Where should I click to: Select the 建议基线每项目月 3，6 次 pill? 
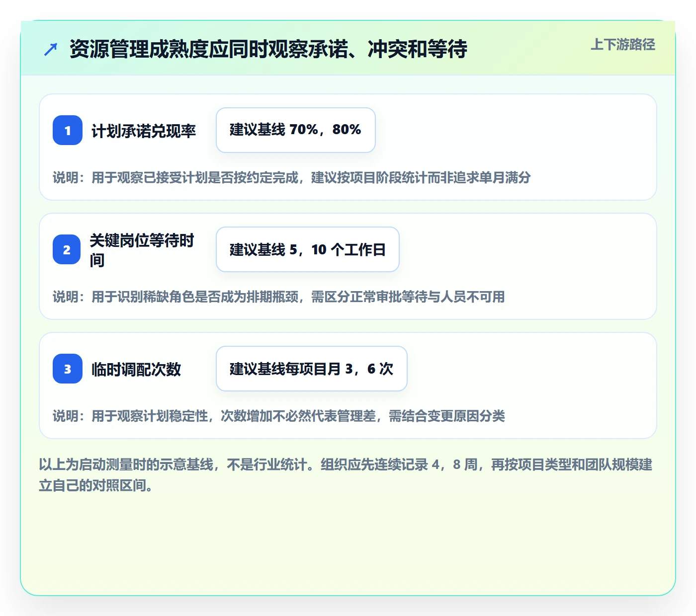point(312,369)
